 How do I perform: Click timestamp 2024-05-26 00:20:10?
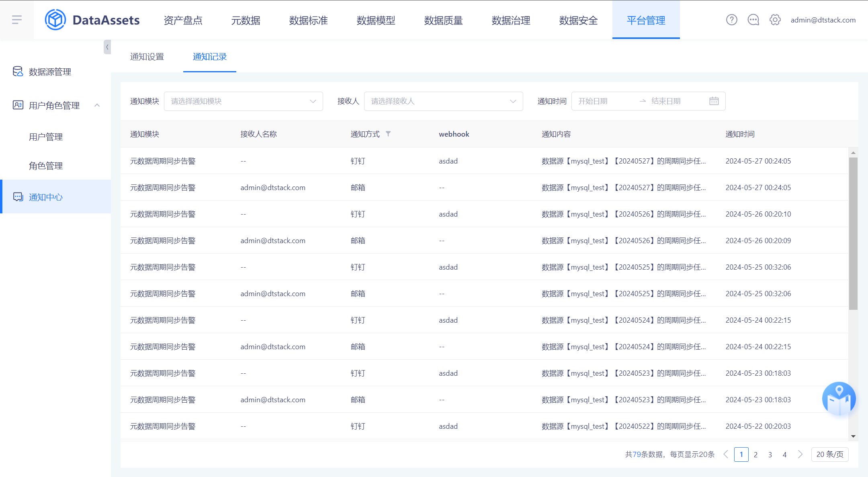[x=758, y=214]
